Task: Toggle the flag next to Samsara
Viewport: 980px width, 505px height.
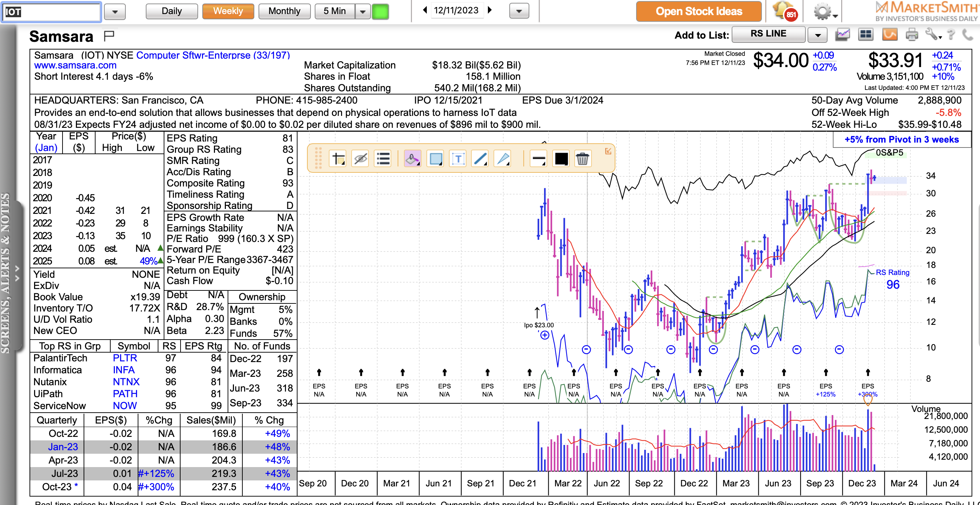Action: pyautogui.click(x=109, y=36)
